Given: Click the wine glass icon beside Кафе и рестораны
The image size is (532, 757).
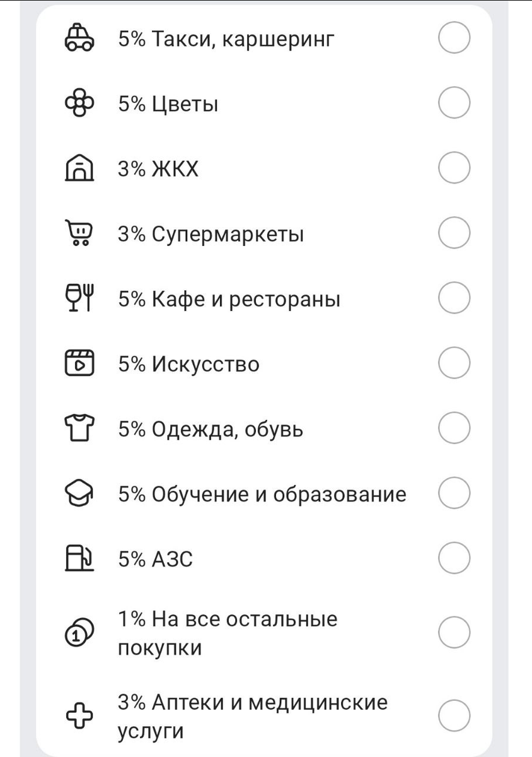Looking at the screenshot, I should pos(79,297).
